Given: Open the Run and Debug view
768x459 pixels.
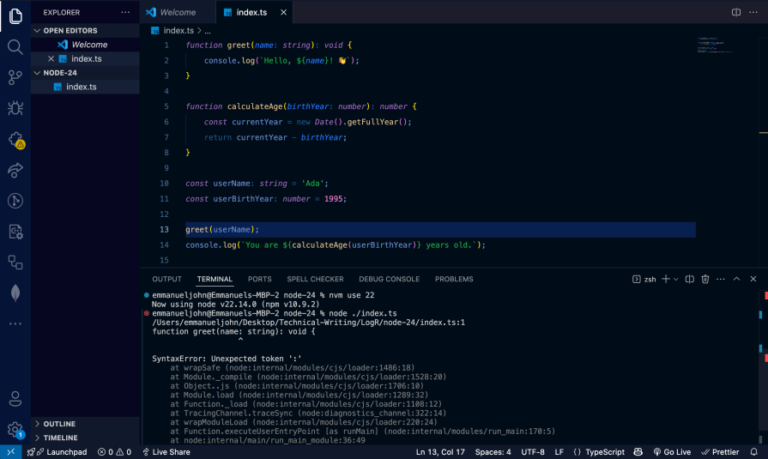Looking at the screenshot, I should [15, 108].
